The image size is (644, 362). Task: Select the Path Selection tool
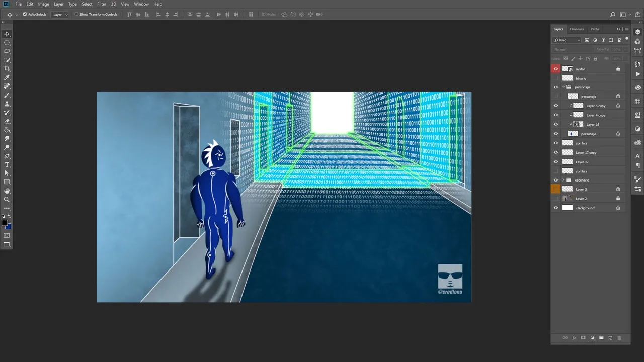coord(7,173)
